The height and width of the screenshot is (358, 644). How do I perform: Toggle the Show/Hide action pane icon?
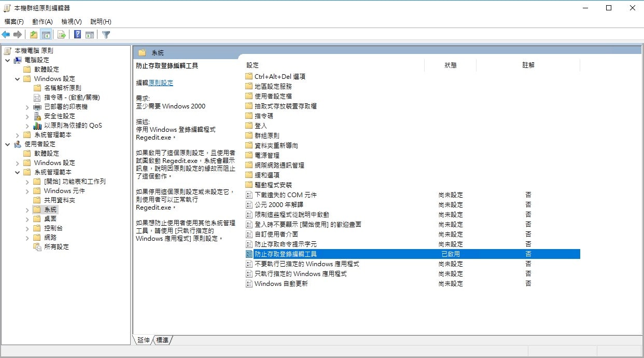click(x=90, y=35)
